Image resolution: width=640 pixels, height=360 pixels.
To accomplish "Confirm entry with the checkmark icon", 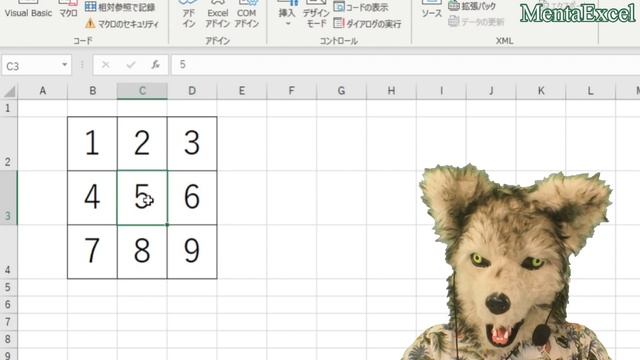I will tap(131, 64).
